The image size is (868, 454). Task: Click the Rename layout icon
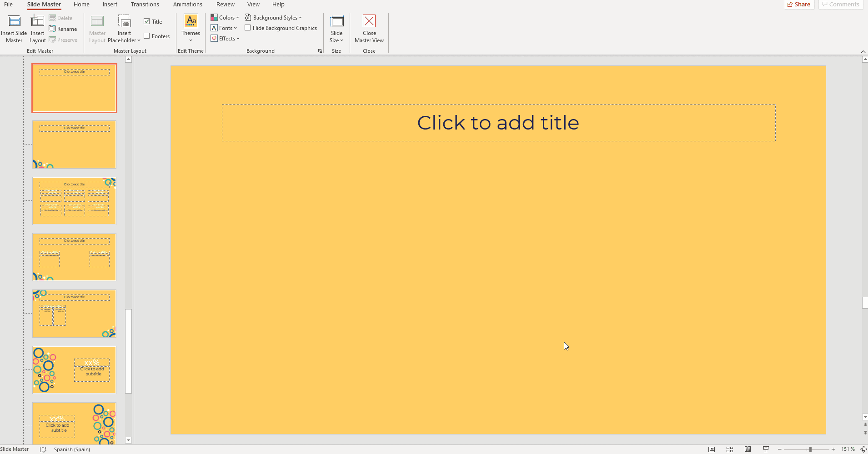(x=63, y=29)
